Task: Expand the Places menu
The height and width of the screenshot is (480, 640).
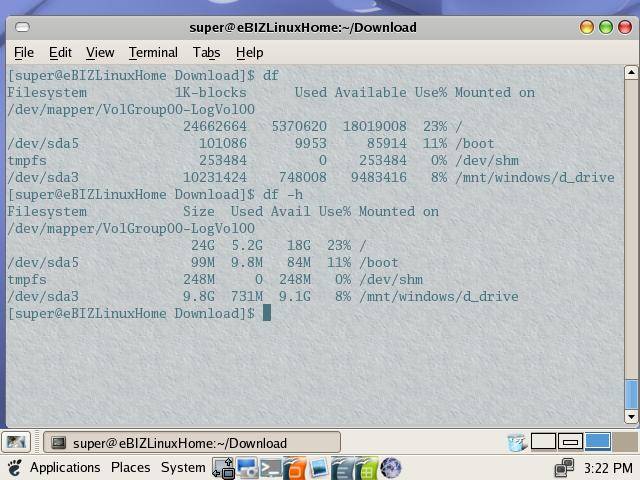Action: pos(130,467)
